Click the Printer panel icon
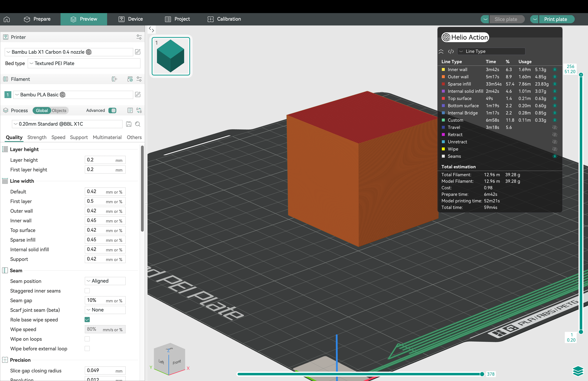588x381 pixels. (6, 37)
